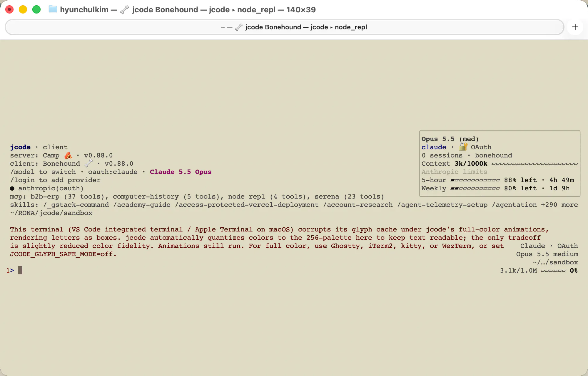
Task: Click the blue 'jcode' header word
Action: pos(20,147)
